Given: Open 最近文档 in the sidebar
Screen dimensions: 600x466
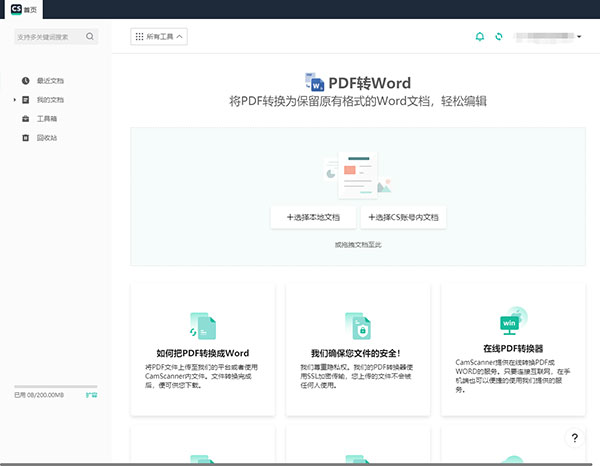Looking at the screenshot, I should (50, 81).
